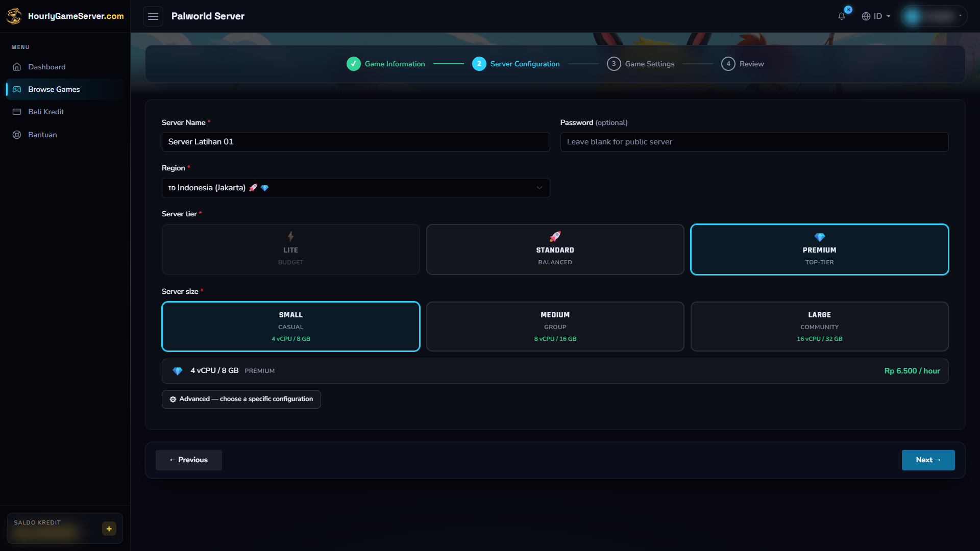980x551 pixels.
Task: Go to Previous step
Action: 189,460
